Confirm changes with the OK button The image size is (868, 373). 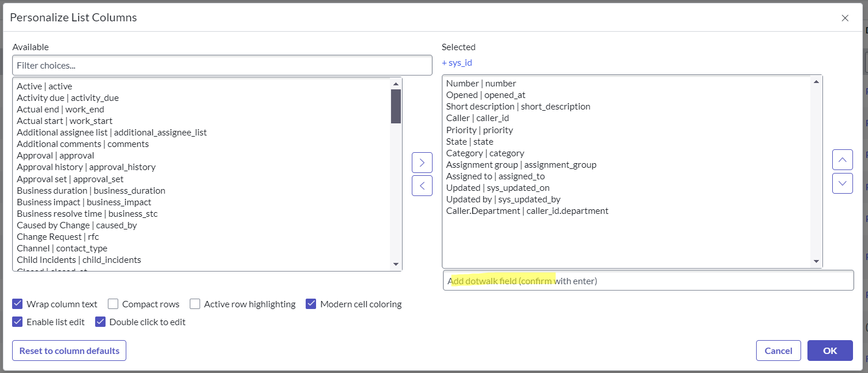[x=829, y=351]
